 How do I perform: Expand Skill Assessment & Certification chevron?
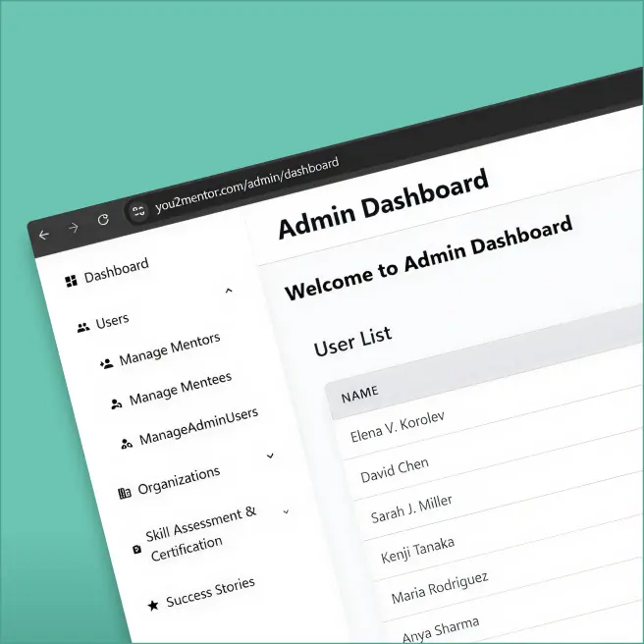click(x=287, y=511)
